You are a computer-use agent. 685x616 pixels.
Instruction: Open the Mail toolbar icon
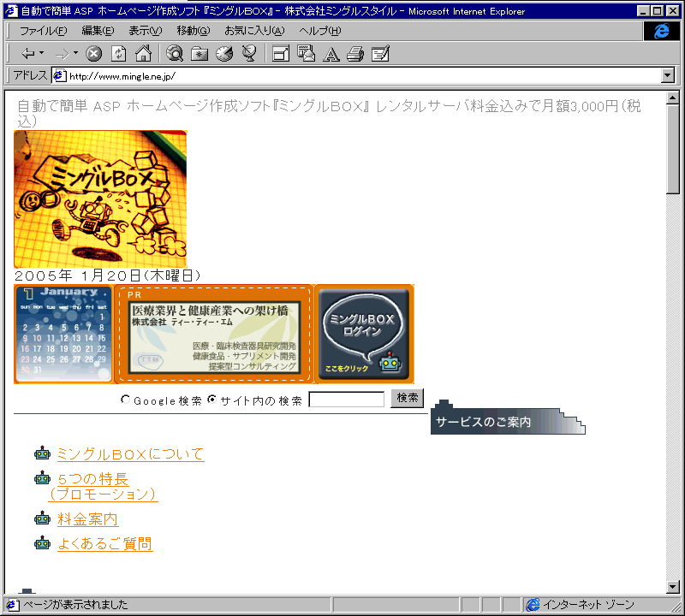click(x=306, y=54)
